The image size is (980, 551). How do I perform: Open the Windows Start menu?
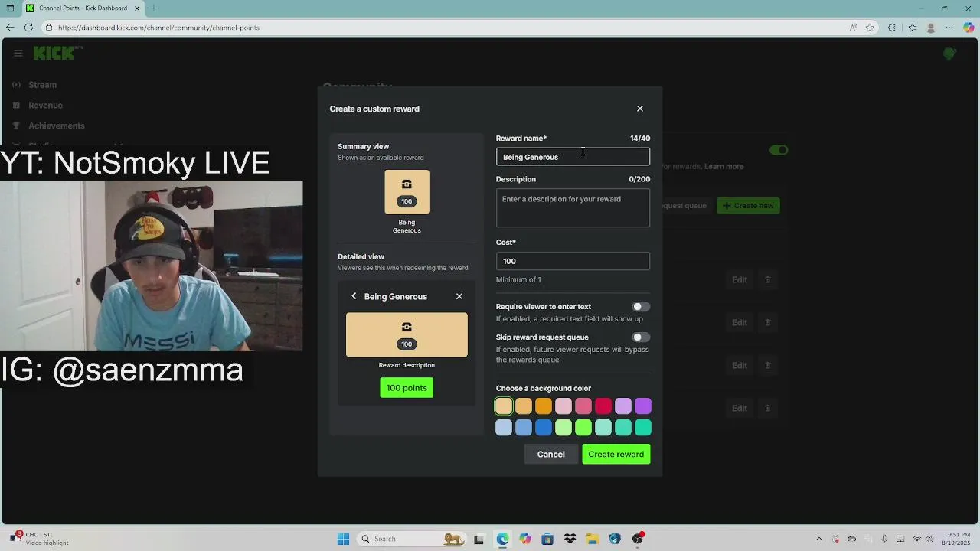pyautogui.click(x=343, y=539)
